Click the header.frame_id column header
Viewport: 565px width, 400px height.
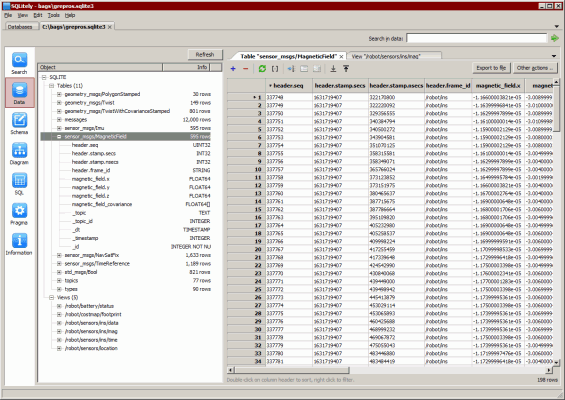click(448, 86)
